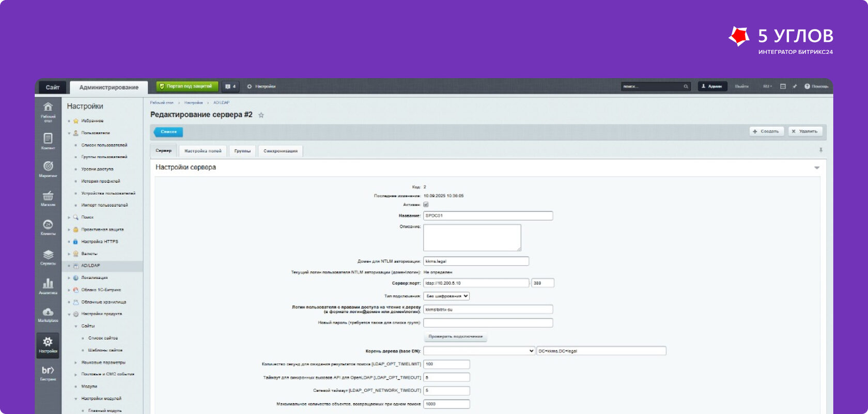Screen dimensions: 868x414
Task: Click the top bar pin icon
Action: 795,86
